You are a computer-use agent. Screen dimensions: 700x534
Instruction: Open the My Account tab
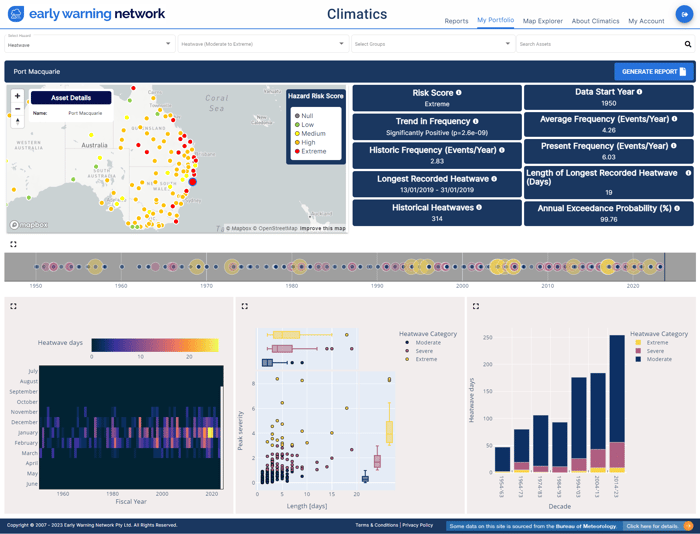pos(646,21)
